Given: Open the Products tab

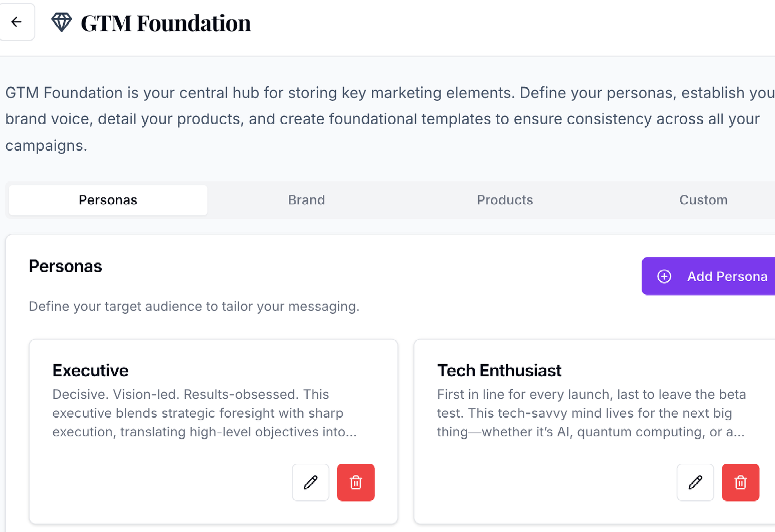Looking at the screenshot, I should pyautogui.click(x=504, y=200).
